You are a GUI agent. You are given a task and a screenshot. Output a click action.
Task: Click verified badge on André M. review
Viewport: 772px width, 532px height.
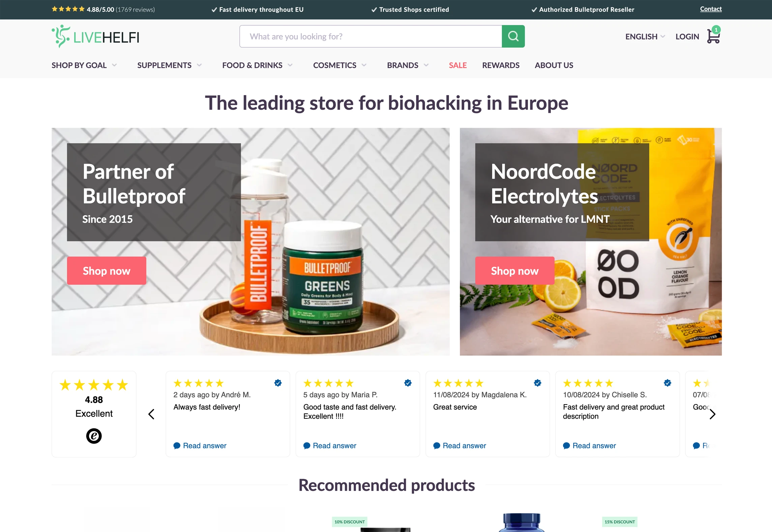click(x=278, y=383)
